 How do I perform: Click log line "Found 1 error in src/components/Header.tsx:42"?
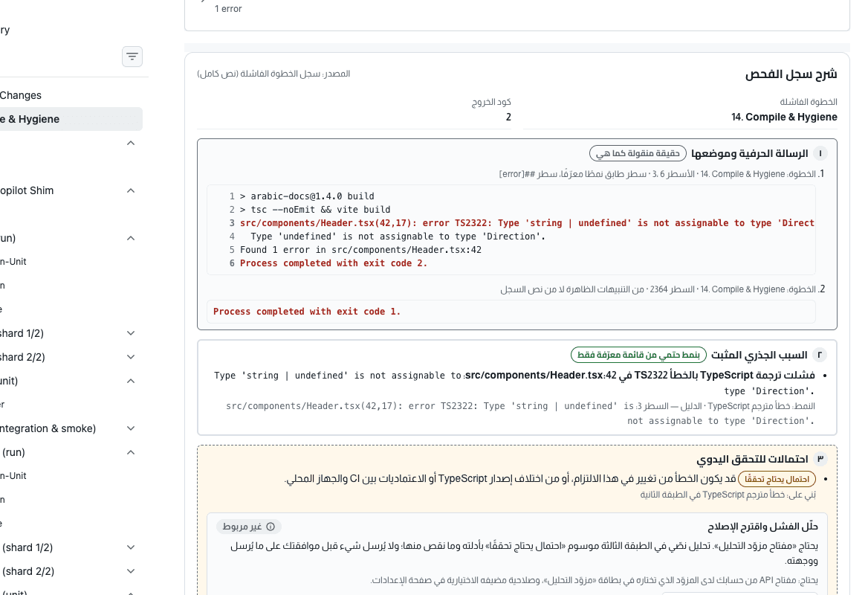360,250
